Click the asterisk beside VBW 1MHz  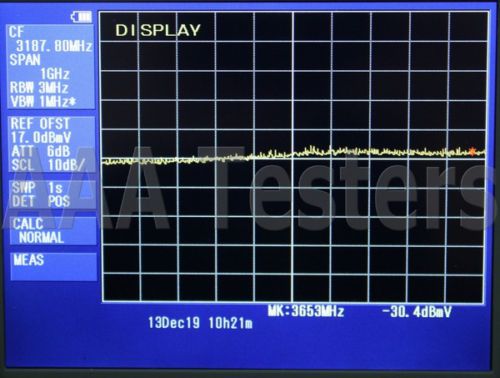72,101
